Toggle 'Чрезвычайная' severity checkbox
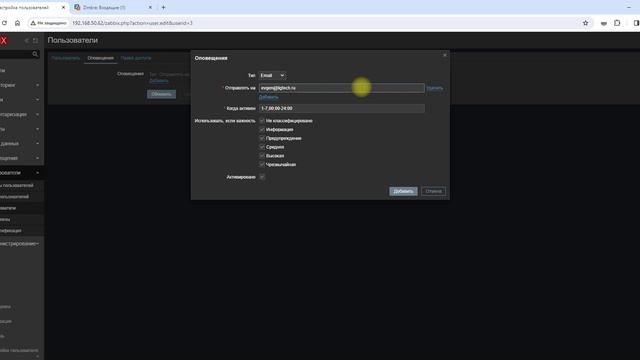This screenshot has width=640, height=360. 262,164
